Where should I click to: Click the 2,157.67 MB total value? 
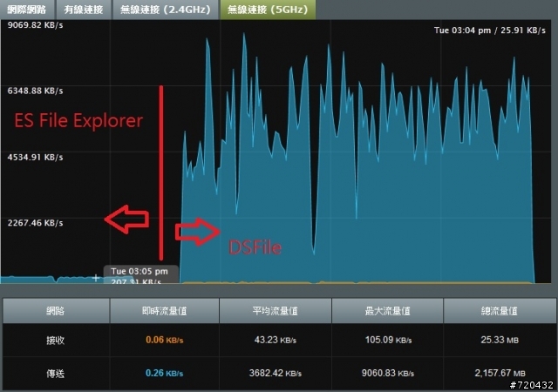[x=500, y=373]
